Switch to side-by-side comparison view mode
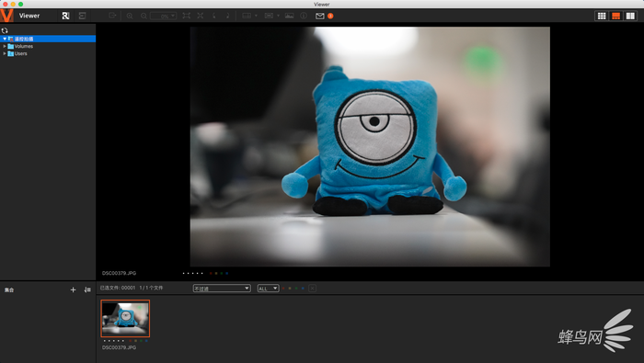This screenshot has height=363, width=644. (630, 16)
